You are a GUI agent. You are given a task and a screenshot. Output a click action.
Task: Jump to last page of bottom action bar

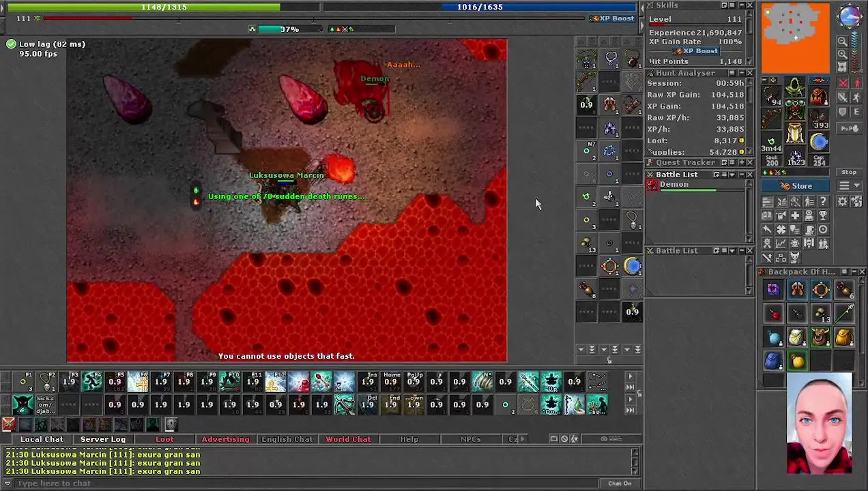(630, 410)
